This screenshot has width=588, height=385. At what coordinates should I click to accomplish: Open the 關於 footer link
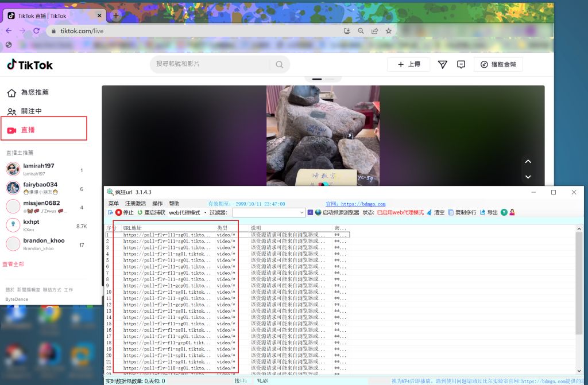click(10, 290)
